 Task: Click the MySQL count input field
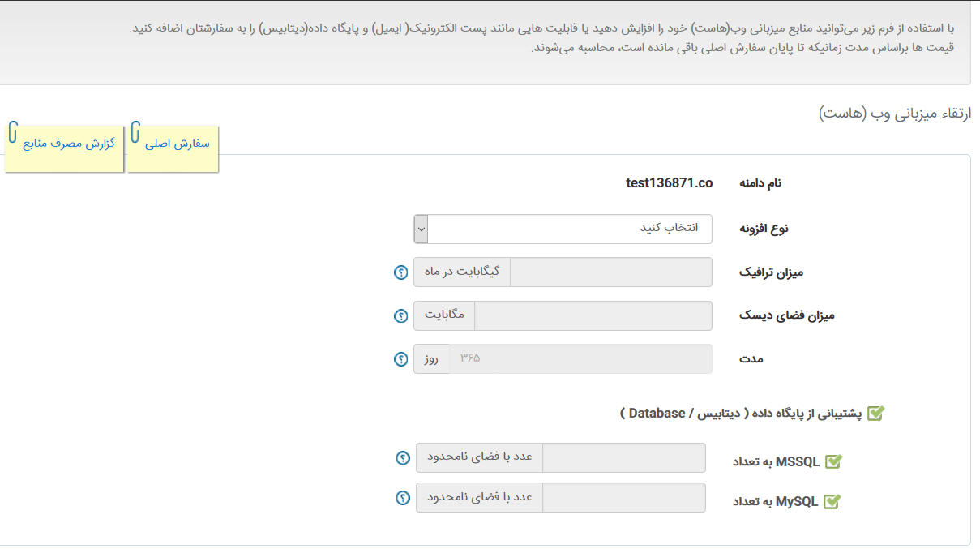[x=623, y=498]
